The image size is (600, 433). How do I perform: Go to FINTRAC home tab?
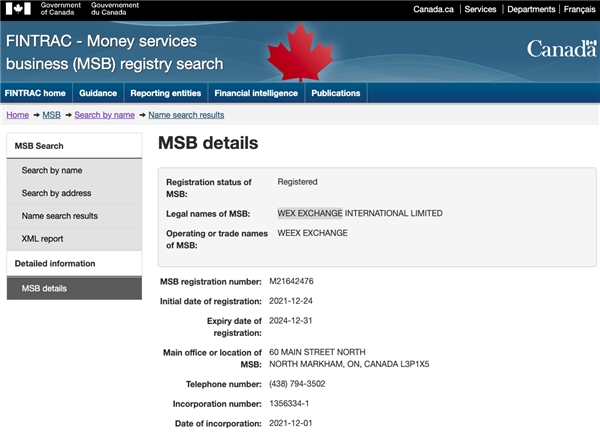pos(34,93)
